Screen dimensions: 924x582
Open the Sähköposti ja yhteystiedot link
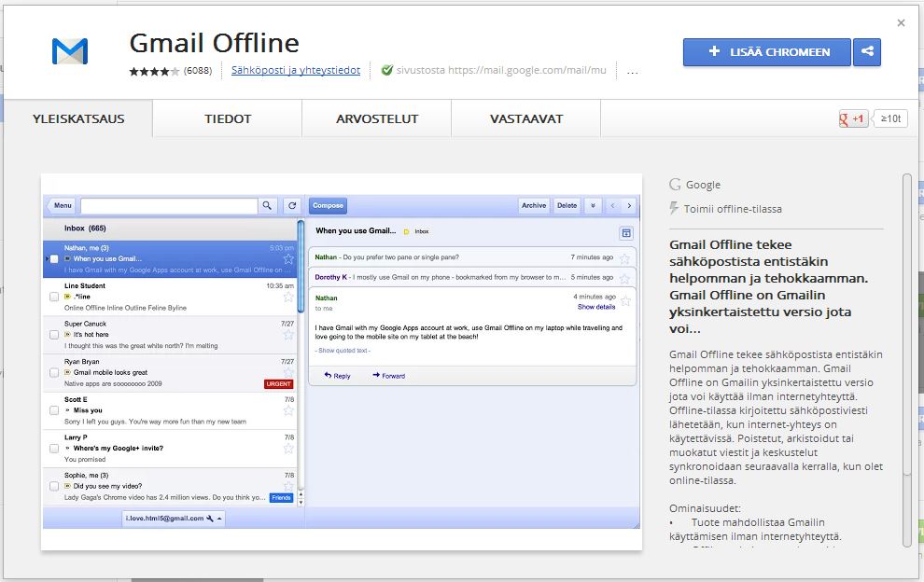coord(296,70)
